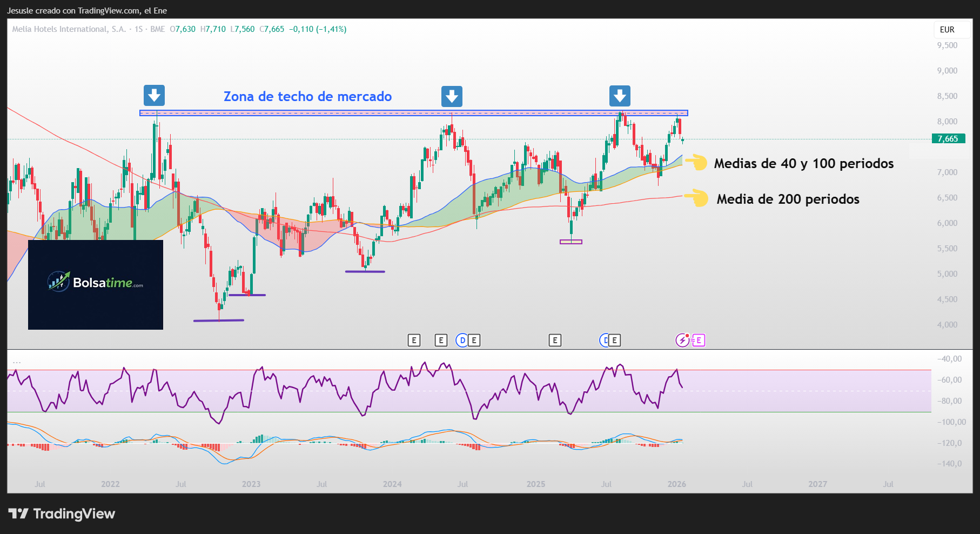The image size is (980, 534).
Task: Click the TradingView logo link
Action: (x=62, y=513)
